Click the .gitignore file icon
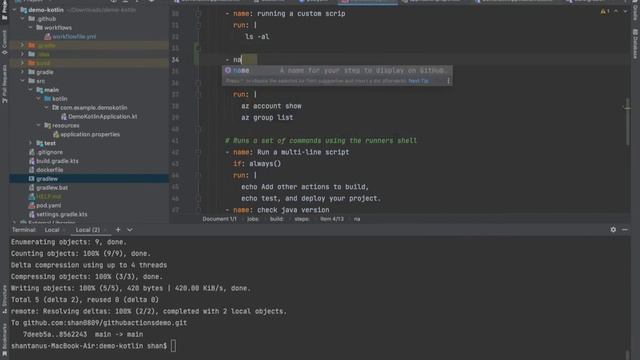Viewport: 640px width, 360px height. tap(32, 152)
